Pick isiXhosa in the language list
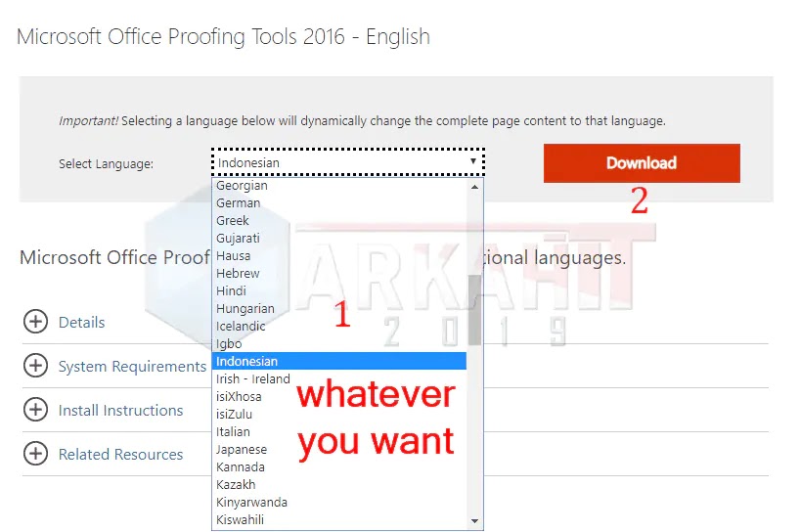This screenshot has height=532, width=800. point(339,397)
